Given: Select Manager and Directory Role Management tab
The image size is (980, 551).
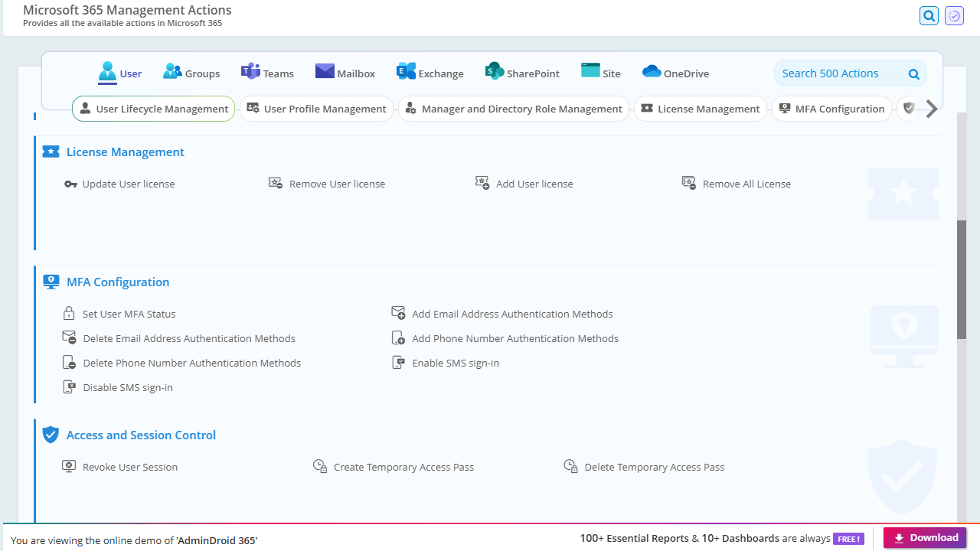Looking at the screenshot, I should pos(514,109).
